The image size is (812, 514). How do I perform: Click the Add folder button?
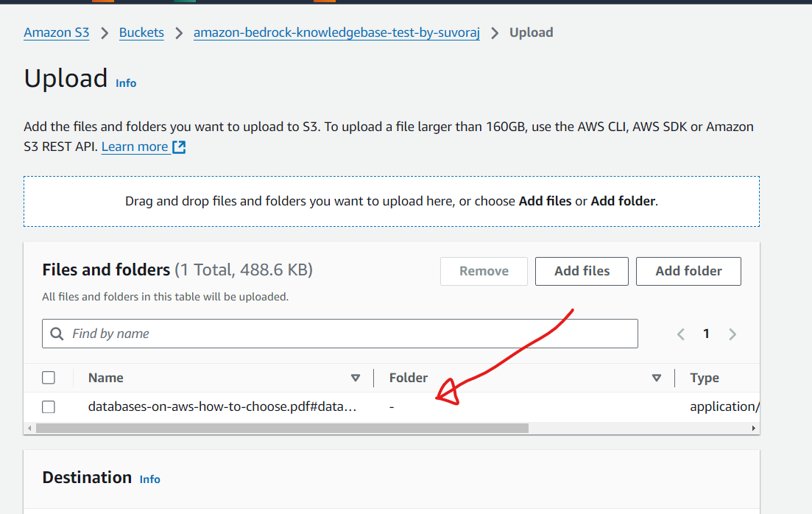tap(688, 271)
